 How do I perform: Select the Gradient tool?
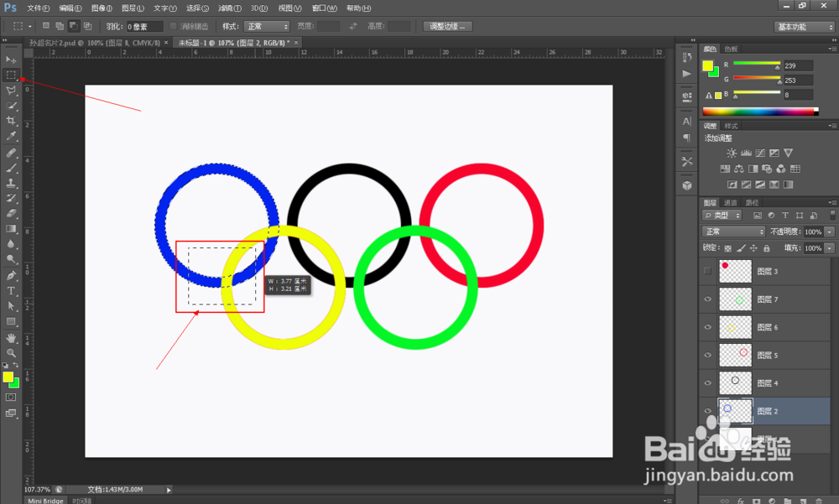point(11,228)
